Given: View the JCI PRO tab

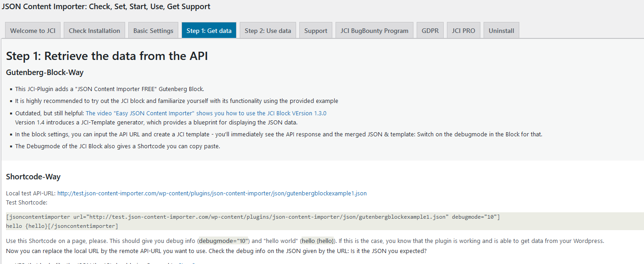Looking at the screenshot, I should coord(463,31).
